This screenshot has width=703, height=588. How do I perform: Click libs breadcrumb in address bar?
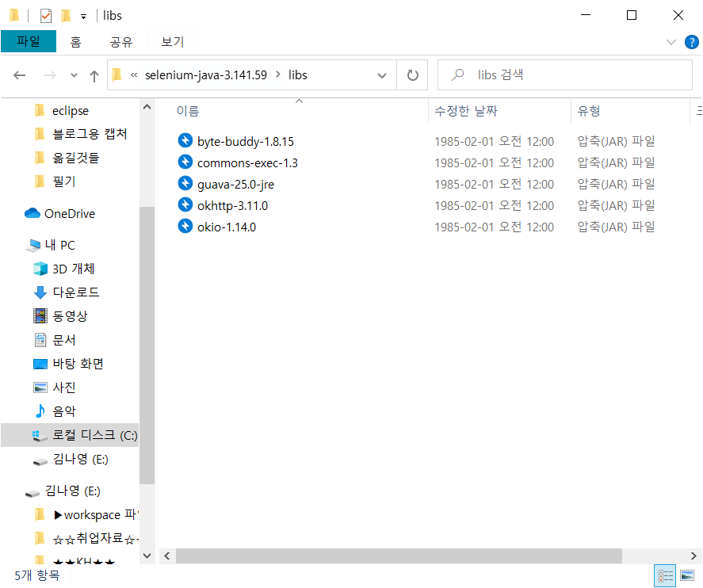tap(298, 74)
